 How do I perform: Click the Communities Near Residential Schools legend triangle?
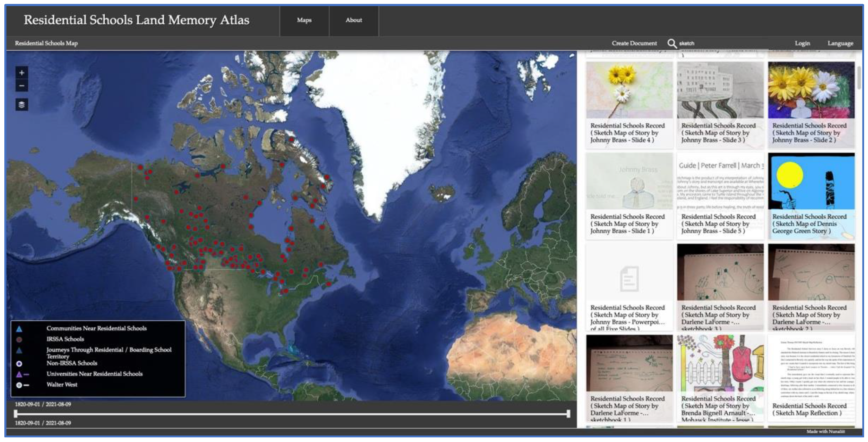[x=19, y=329]
